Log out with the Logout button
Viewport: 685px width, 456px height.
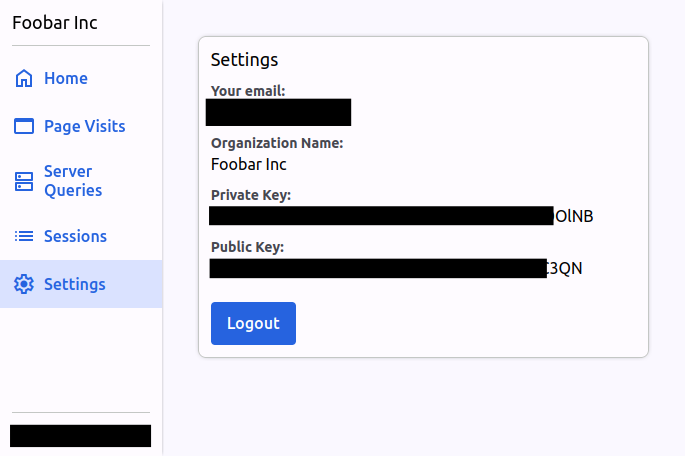tap(253, 323)
